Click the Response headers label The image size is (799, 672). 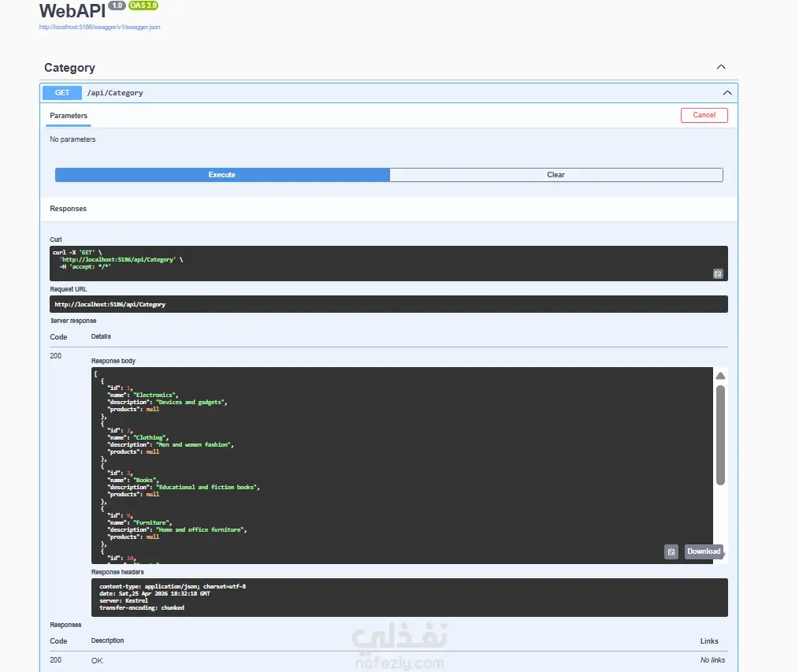(117, 572)
